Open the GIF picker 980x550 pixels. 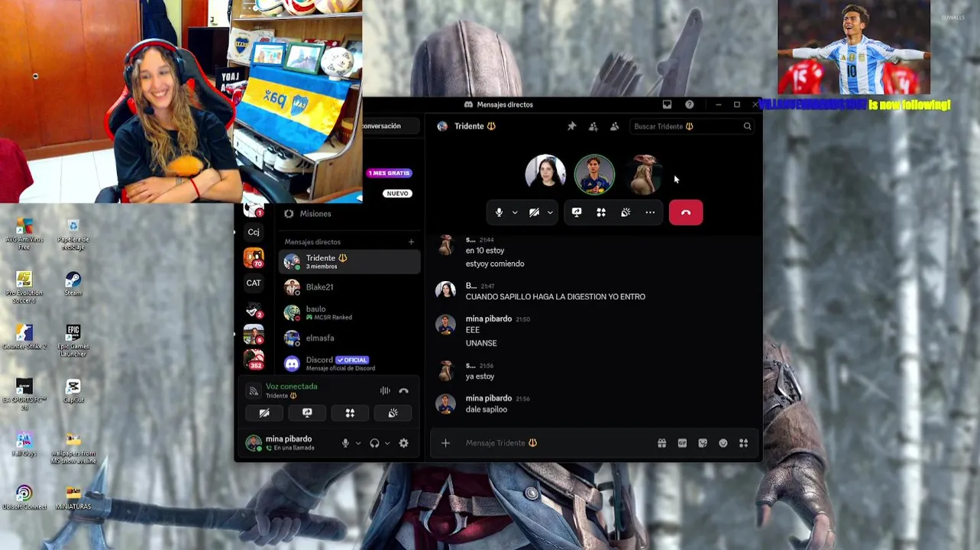point(682,443)
